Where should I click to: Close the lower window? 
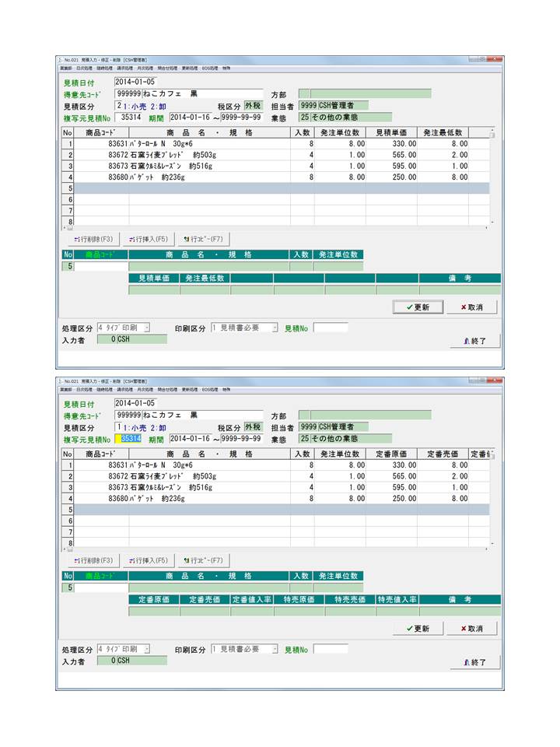[x=495, y=381]
